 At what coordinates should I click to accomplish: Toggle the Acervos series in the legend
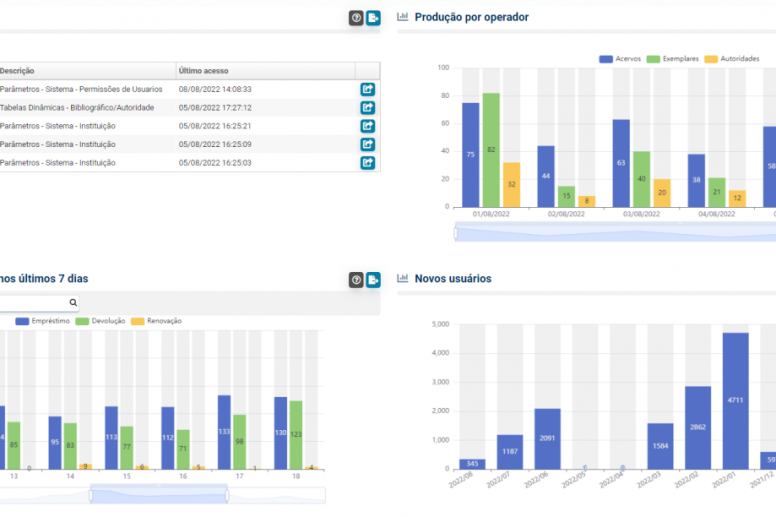tap(620, 59)
